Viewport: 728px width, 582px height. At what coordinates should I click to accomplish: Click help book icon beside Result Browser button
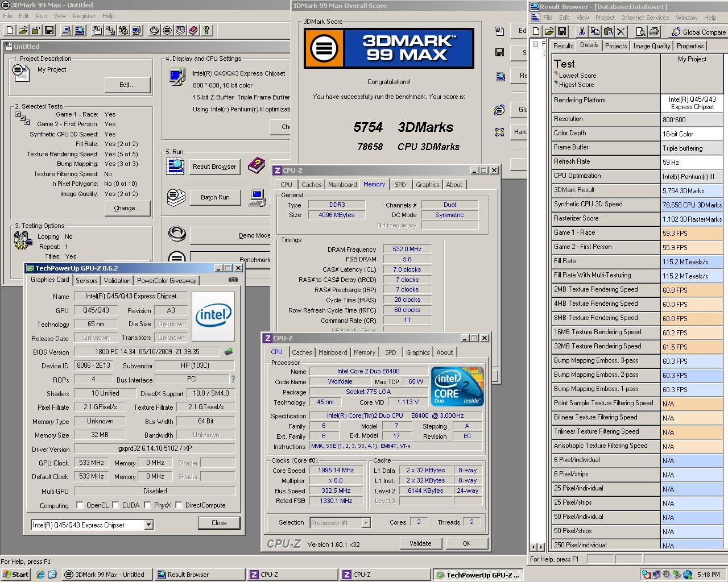[x=257, y=165]
